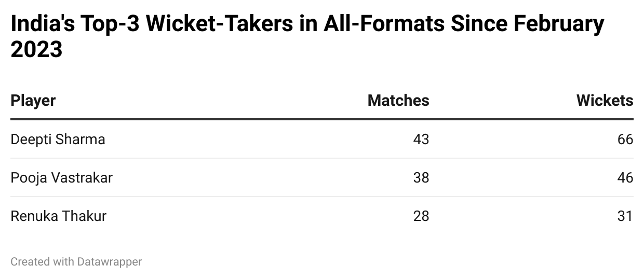This screenshot has height=279, width=644.
Task: Click Pooja Vastrakar in the table
Action: coord(61,178)
